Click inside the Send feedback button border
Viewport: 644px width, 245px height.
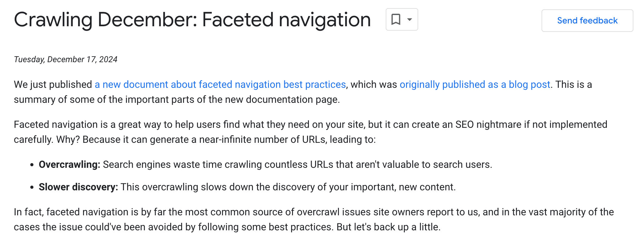(x=587, y=21)
